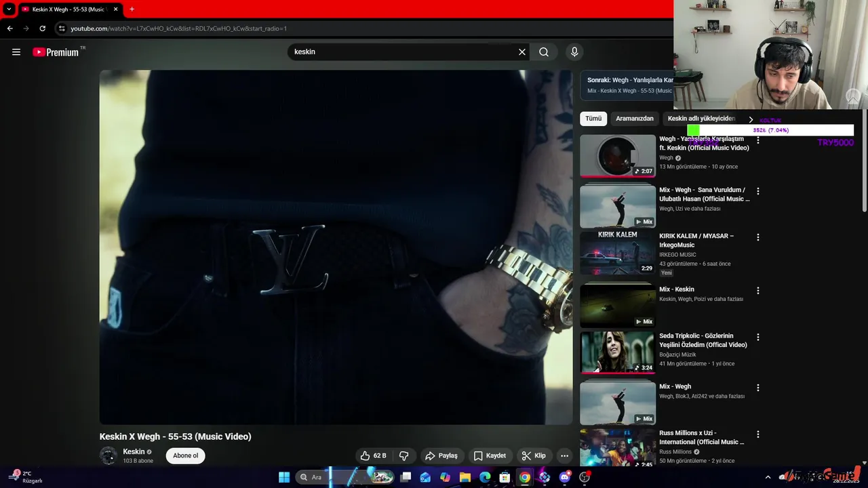The image size is (868, 488).
Task: Open the Boğaziçi Müzik channel name
Action: pyautogui.click(x=677, y=354)
